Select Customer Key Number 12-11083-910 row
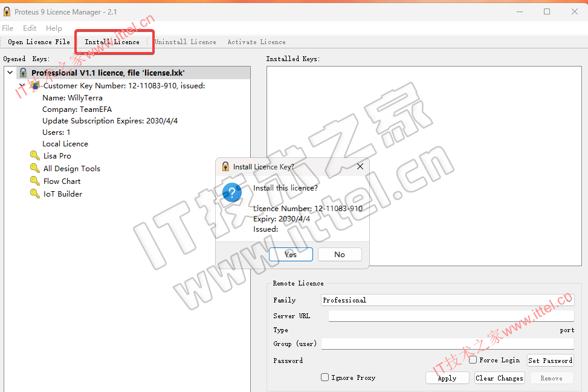 click(x=124, y=86)
